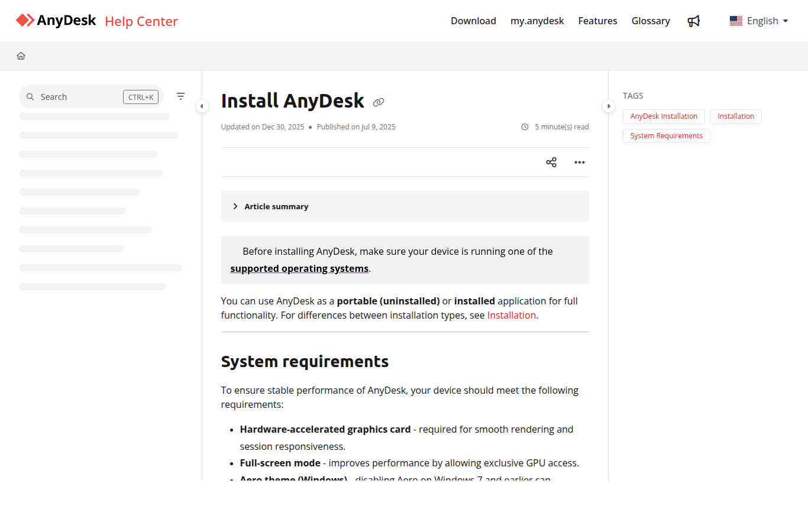Open the Glossary page
This screenshot has height=532, width=808.
pyautogui.click(x=651, y=21)
